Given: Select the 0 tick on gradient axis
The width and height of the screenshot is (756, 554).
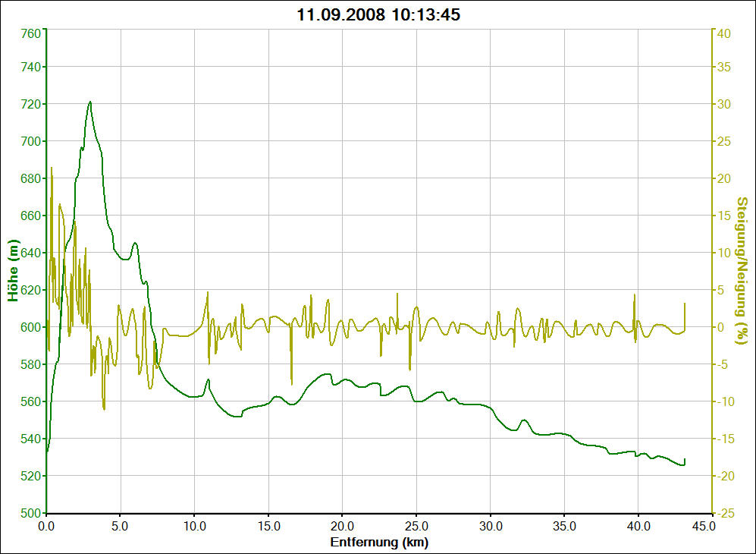Looking at the screenshot, I should coord(723,327).
